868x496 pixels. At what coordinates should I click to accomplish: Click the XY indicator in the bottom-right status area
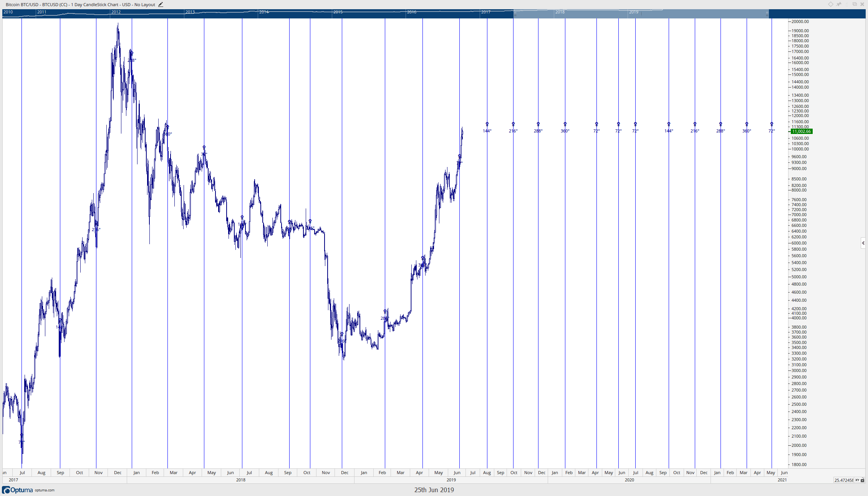tap(858, 480)
